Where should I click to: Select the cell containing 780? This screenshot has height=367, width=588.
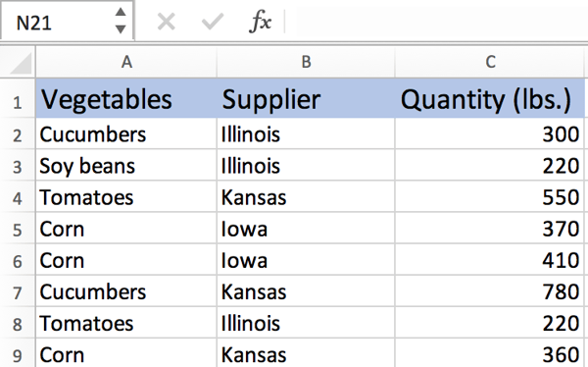coord(490,291)
